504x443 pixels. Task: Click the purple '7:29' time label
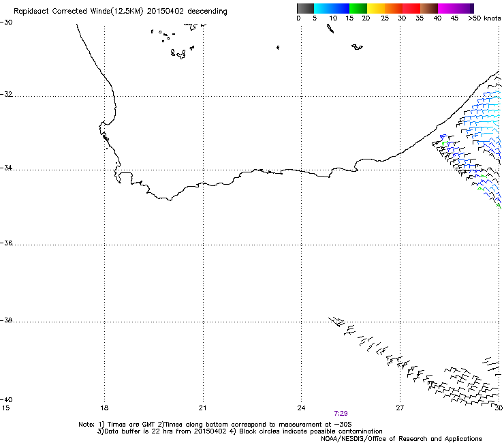pyautogui.click(x=341, y=414)
